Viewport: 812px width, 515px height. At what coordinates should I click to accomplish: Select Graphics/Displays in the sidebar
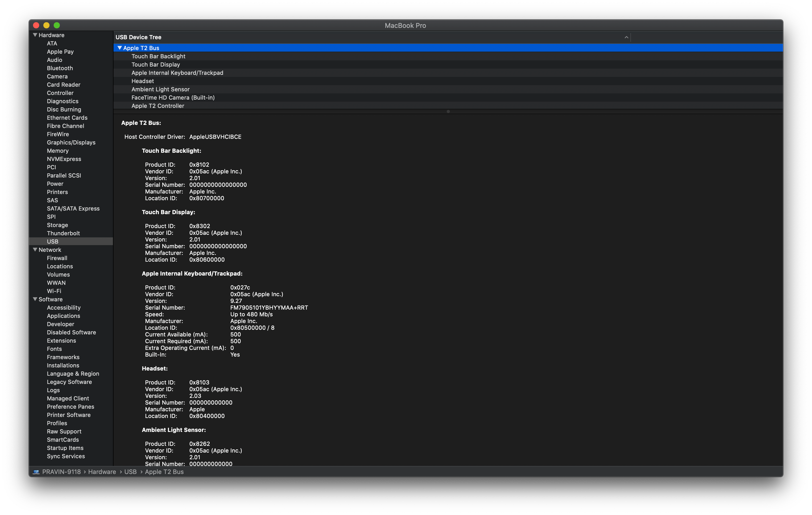pyautogui.click(x=71, y=142)
